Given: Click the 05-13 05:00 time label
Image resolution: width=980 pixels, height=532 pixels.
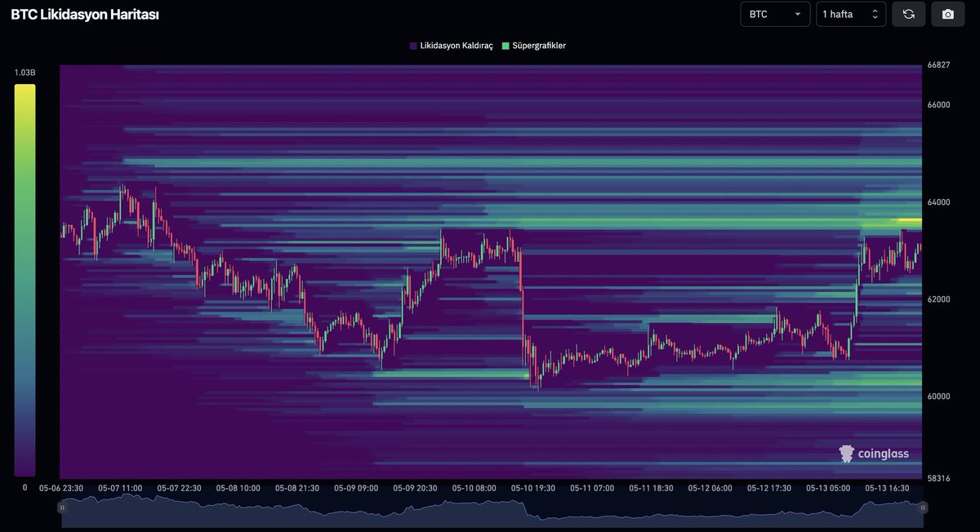Looking at the screenshot, I should click(x=828, y=488).
